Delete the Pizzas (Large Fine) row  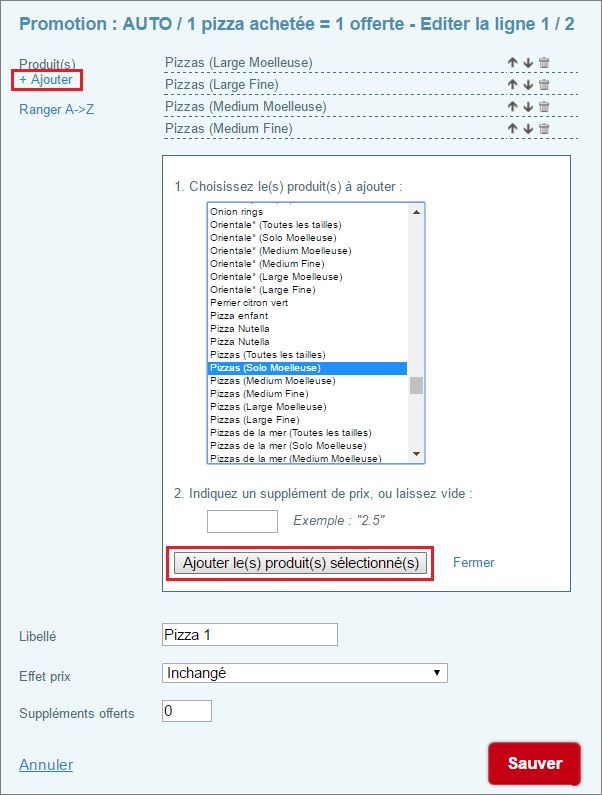click(544, 85)
